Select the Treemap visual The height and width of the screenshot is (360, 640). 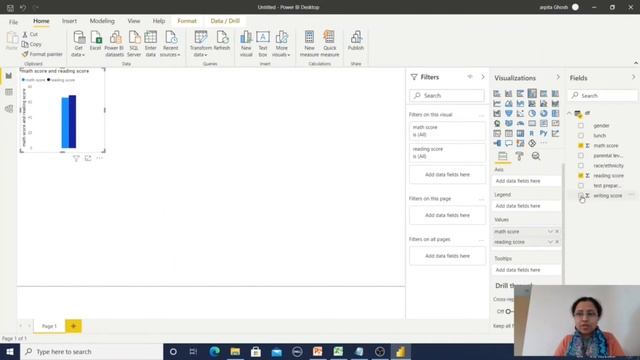[555, 113]
